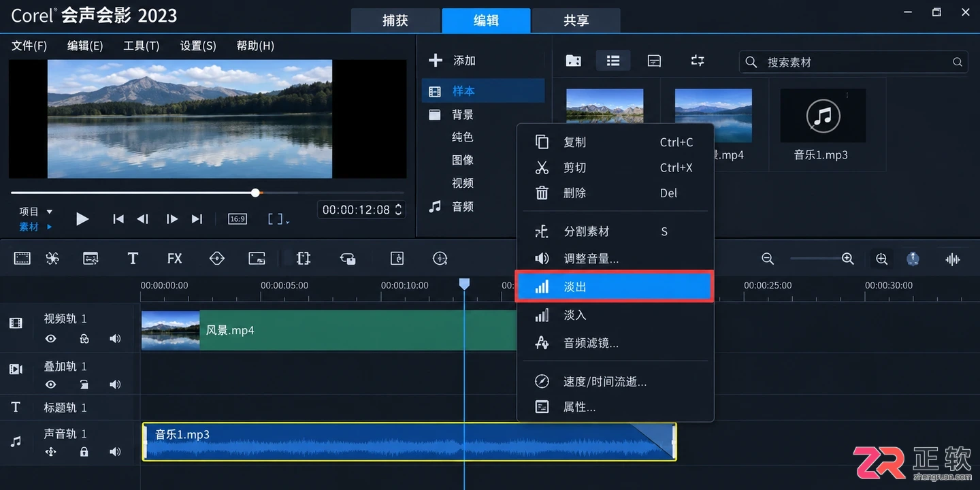
Task: Select 图像 (Image) in the library list
Action: coord(463,160)
